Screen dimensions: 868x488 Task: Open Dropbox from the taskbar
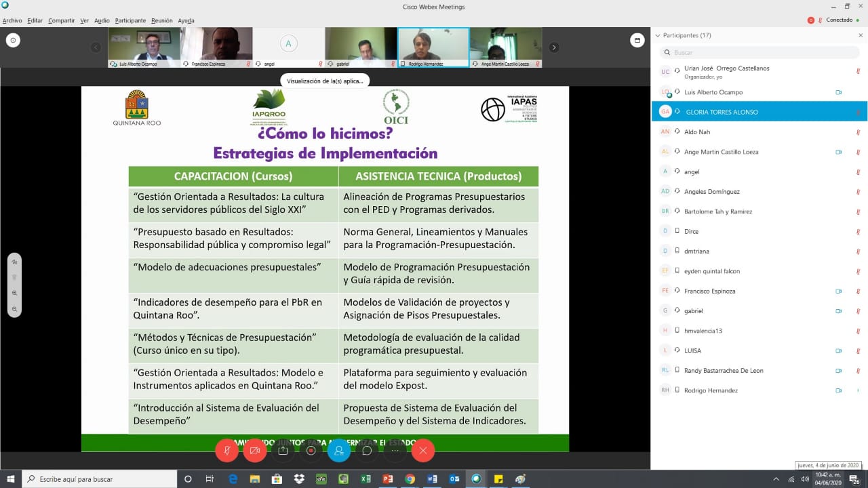[x=299, y=479]
